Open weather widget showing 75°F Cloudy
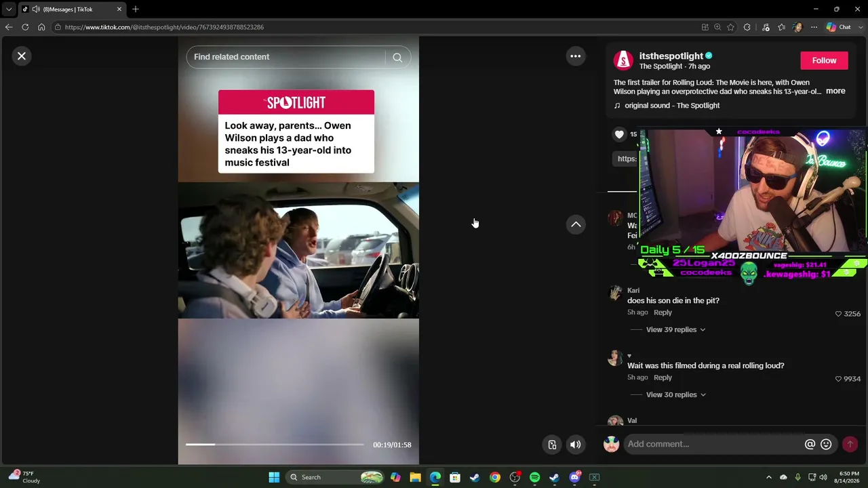868x488 pixels. 26,477
